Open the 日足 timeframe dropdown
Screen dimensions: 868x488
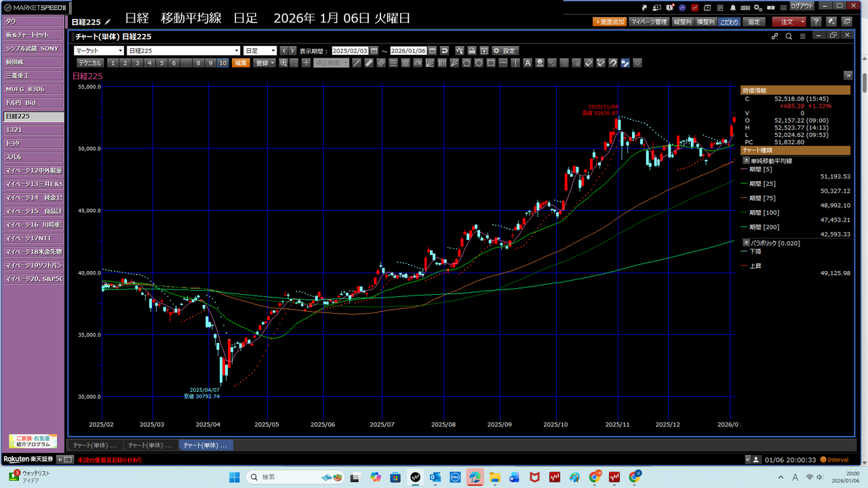[260, 51]
